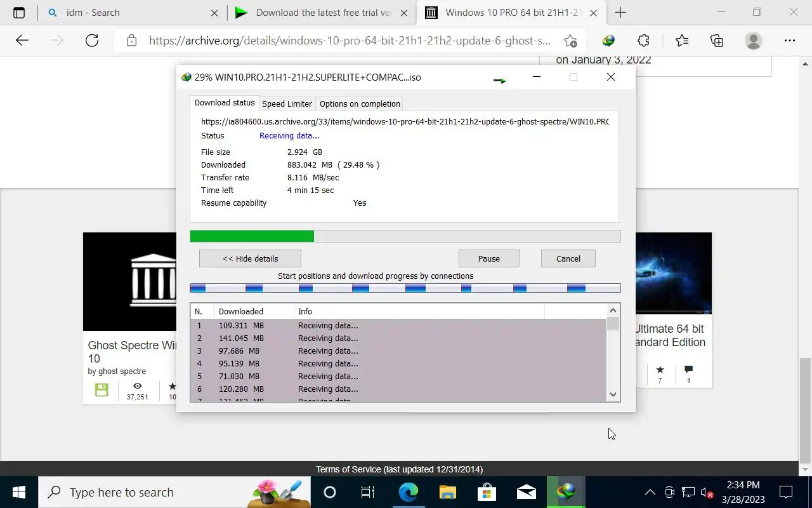Add this page to favorites star icon

[x=570, y=41]
